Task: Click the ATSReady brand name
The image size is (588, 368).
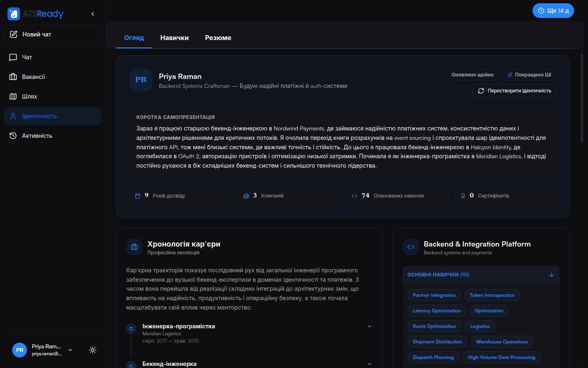Action: coord(43,14)
